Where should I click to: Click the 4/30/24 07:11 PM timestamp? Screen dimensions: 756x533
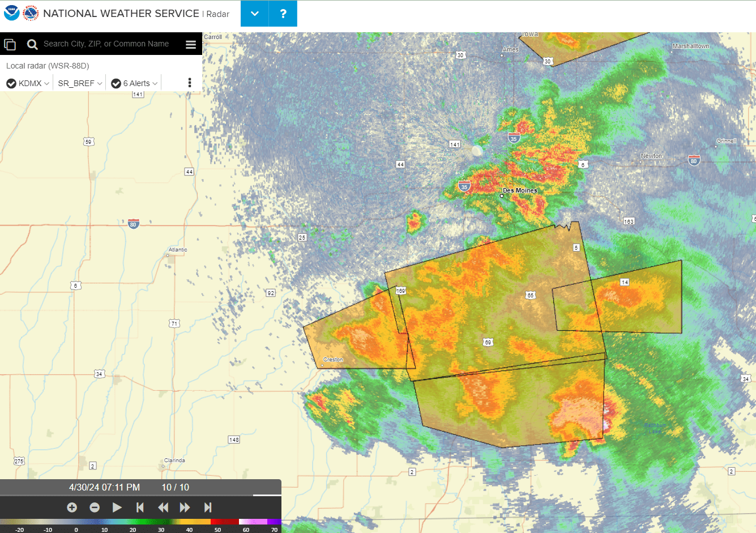click(x=104, y=487)
